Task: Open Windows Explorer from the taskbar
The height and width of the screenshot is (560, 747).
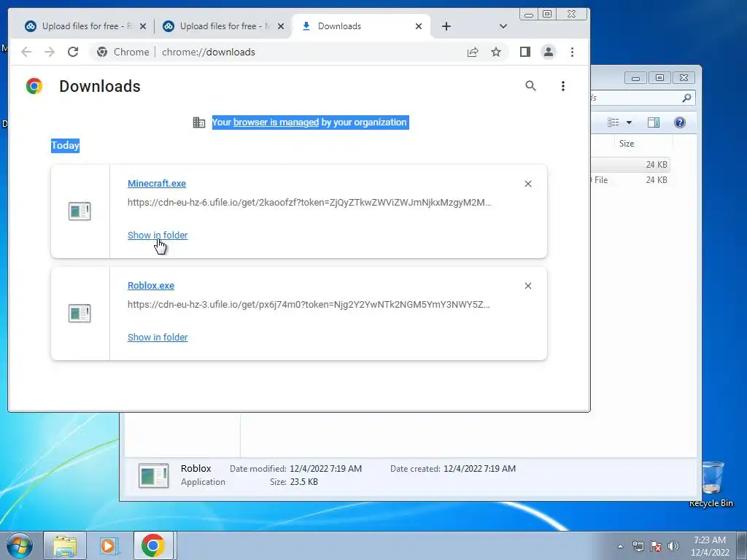Action: coord(65,545)
